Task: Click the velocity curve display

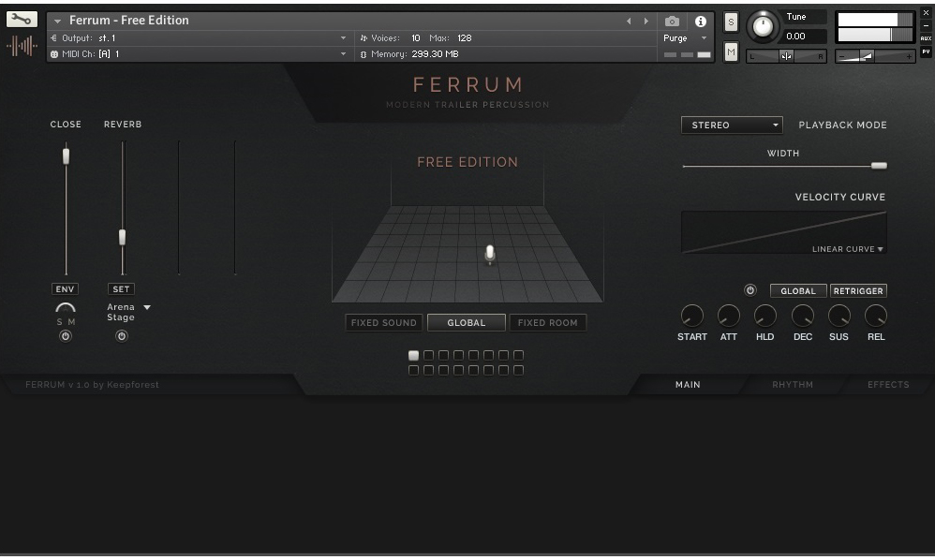Action: [783, 231]
